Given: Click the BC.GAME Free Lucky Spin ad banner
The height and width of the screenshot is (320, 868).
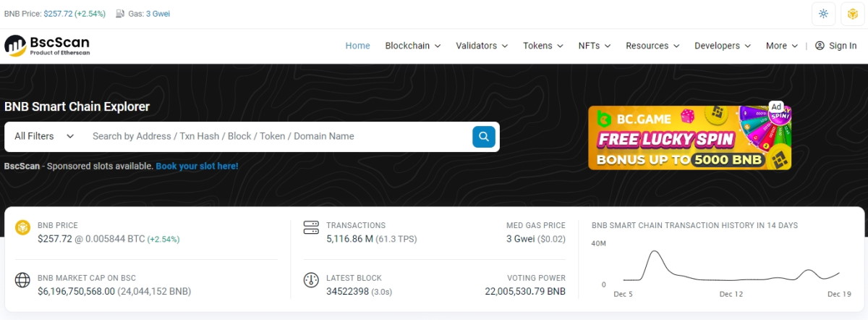Looking at the screenshot, I should pyautogui.click(x=689, y=138).
